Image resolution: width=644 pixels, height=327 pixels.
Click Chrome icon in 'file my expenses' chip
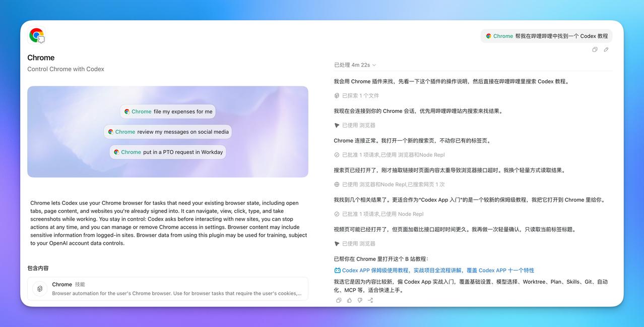coord(127,112)
